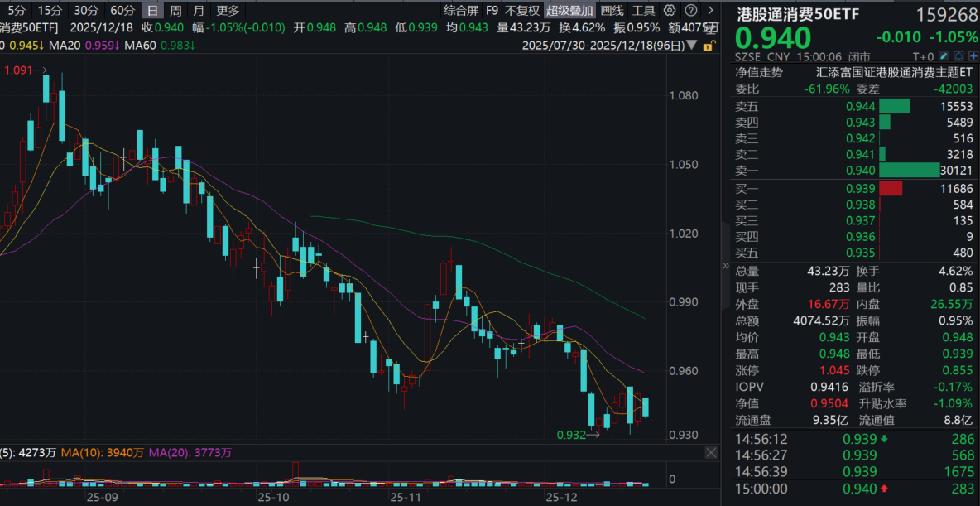Click the pencil note icon beside T+0

pyautogui.click(x=945, y=56)
